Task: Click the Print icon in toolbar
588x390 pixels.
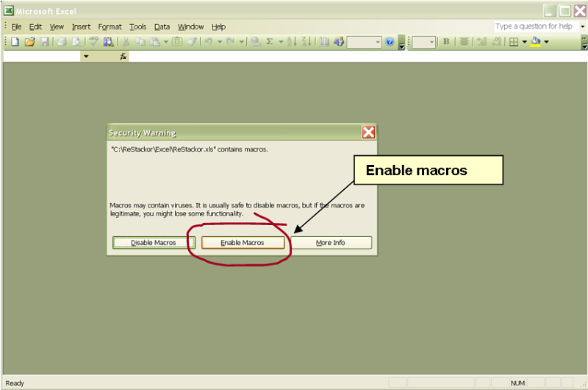Action: pos(62,42)
